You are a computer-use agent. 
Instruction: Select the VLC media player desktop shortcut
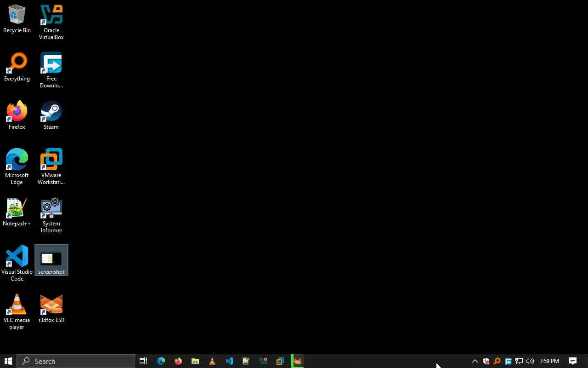click(x=17, y=312)
